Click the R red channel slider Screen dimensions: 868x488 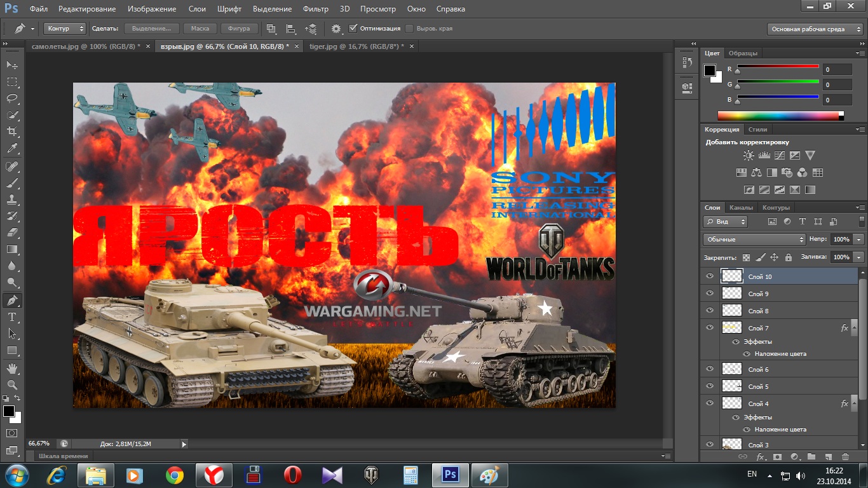(x=778, y=67)
